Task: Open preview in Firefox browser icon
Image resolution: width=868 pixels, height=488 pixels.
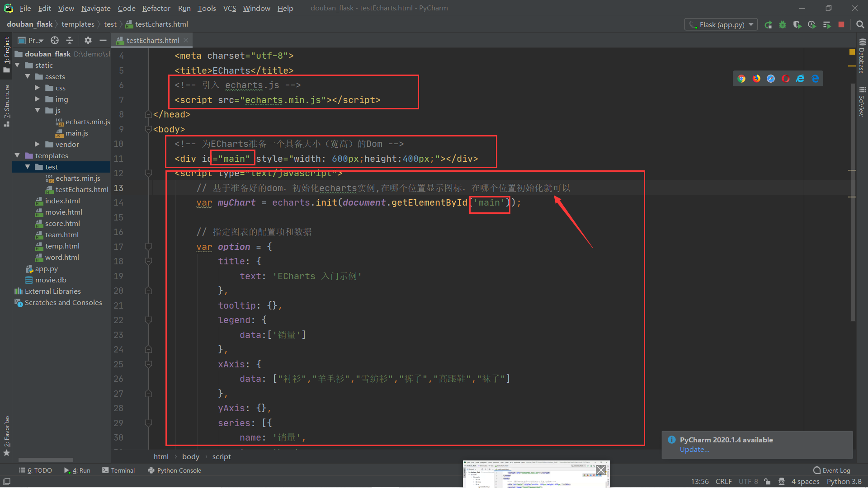Action: pyautogui.click(x=756, y=79)
